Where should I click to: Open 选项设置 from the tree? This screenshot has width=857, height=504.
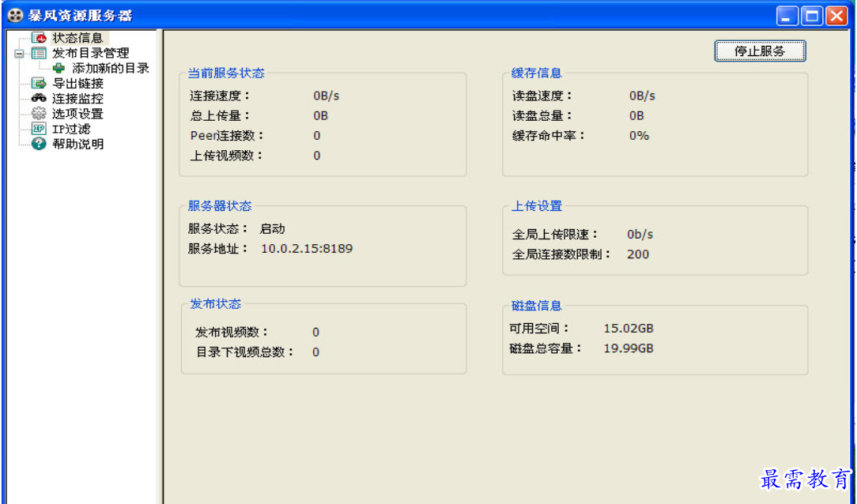click(77, 114)
